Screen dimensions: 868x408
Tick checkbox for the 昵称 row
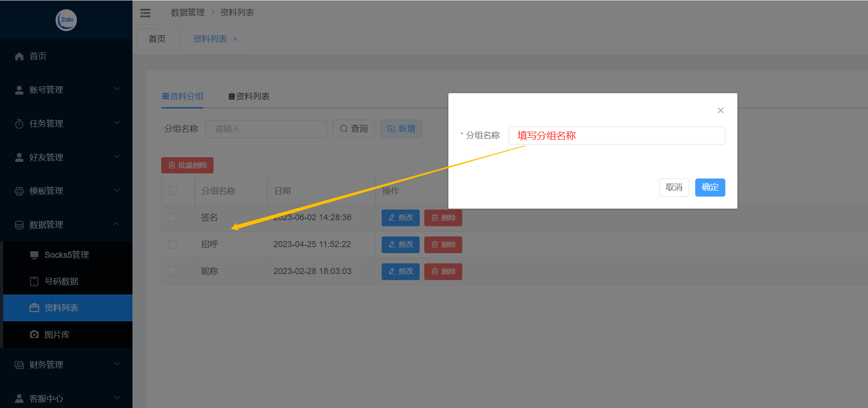(x=172, y=271)
